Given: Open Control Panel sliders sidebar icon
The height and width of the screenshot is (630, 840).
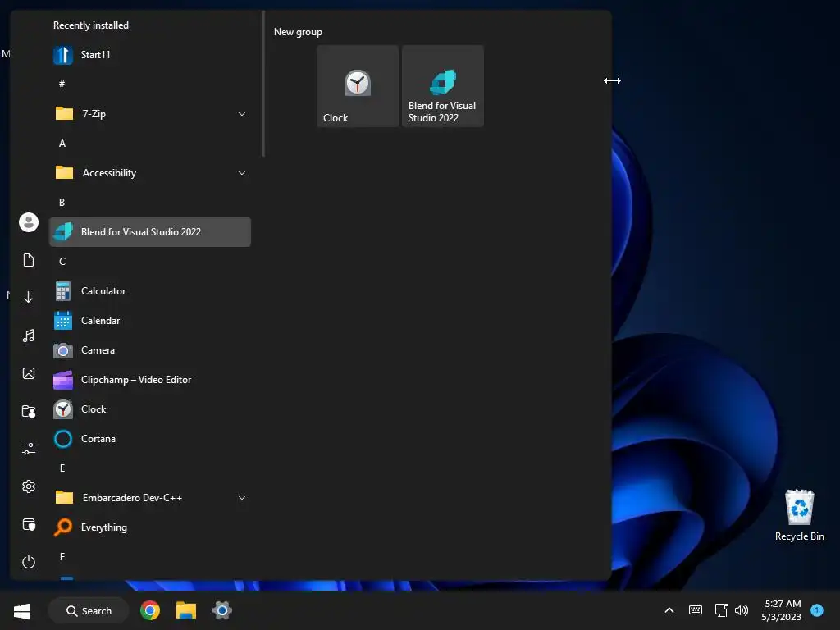Looking at the screenshot, I should tap(29, 449).
